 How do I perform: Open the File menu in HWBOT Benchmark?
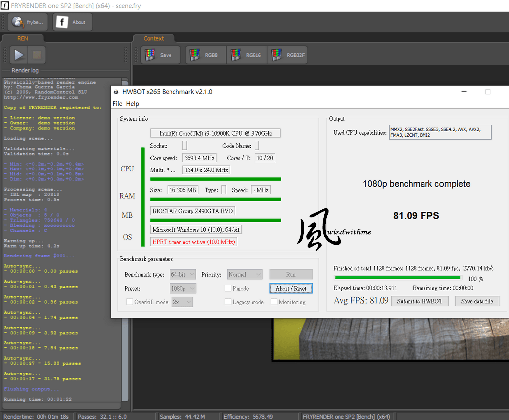point(117,104)
